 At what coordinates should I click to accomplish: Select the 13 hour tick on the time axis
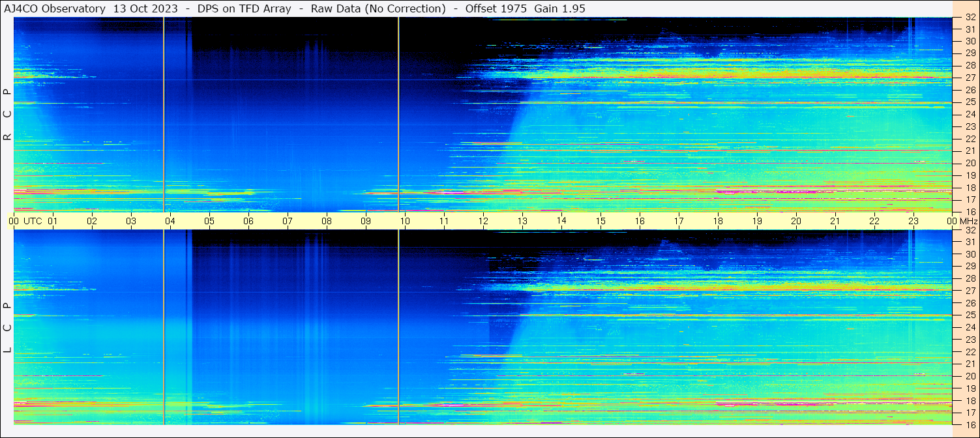(x=522, y=221)
